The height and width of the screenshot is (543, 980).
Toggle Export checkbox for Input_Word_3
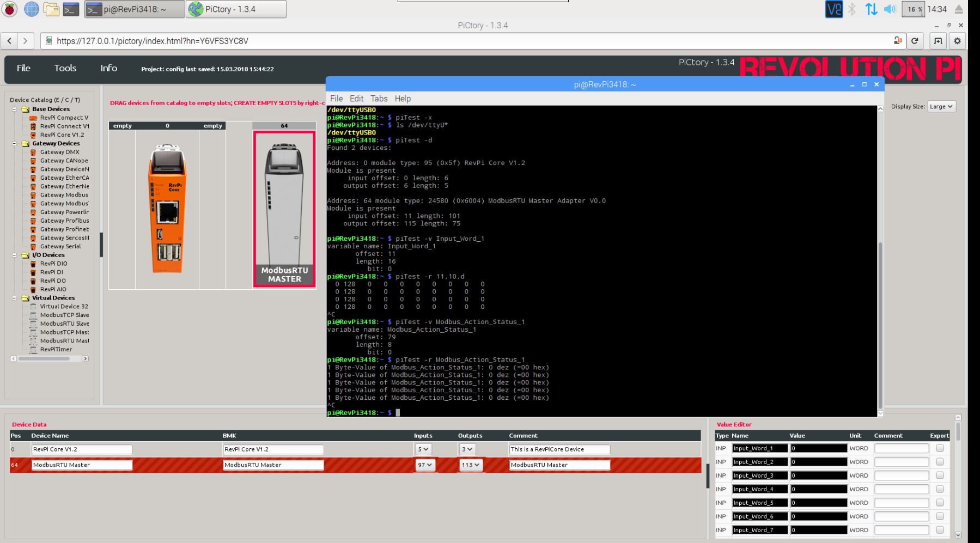point(940,475)
